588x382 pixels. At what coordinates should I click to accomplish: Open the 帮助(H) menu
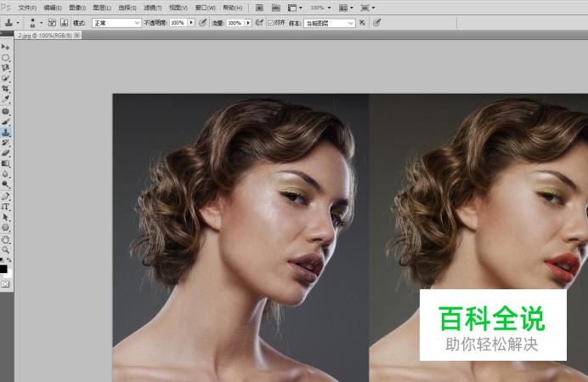(x=233, y=8)
